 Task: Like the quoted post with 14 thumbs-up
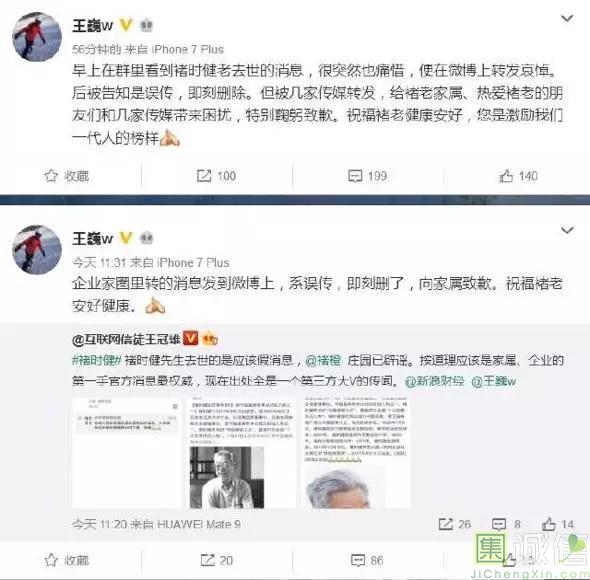[x=558, y=524]
